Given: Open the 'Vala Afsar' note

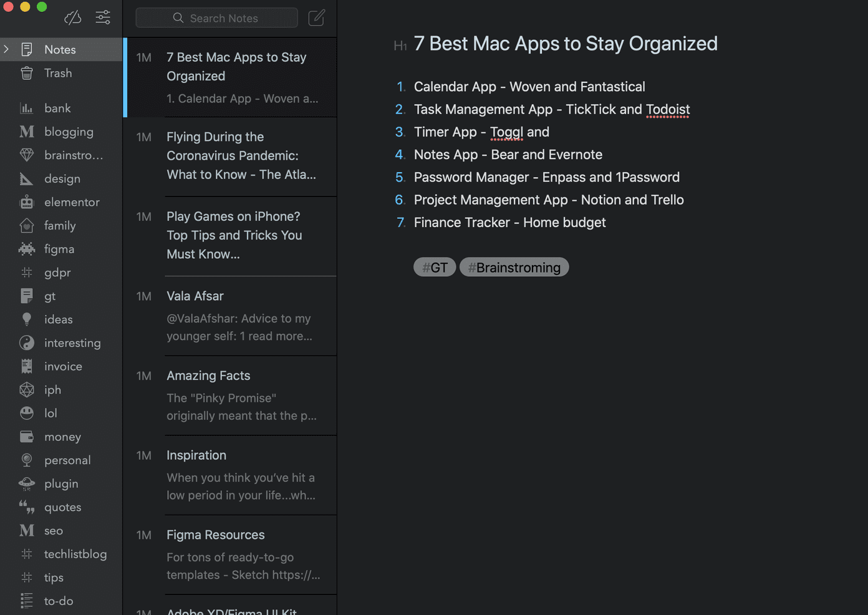Looking at the screenshot, I should [x=231, y=316].
